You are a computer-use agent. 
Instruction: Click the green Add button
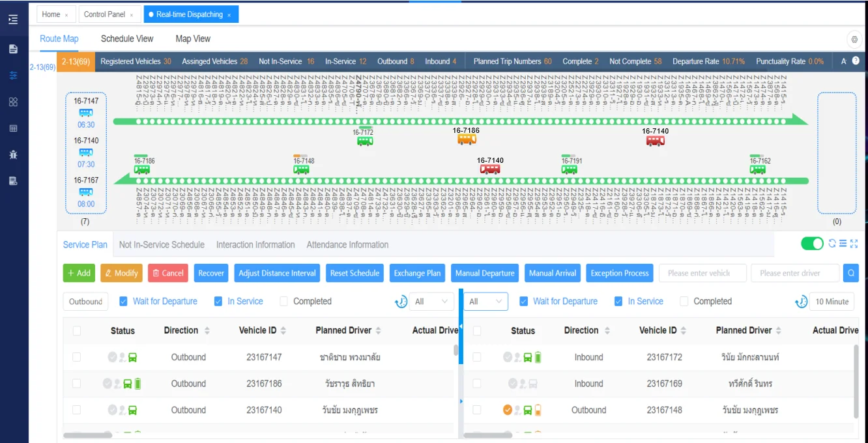(x=79, y=273)
